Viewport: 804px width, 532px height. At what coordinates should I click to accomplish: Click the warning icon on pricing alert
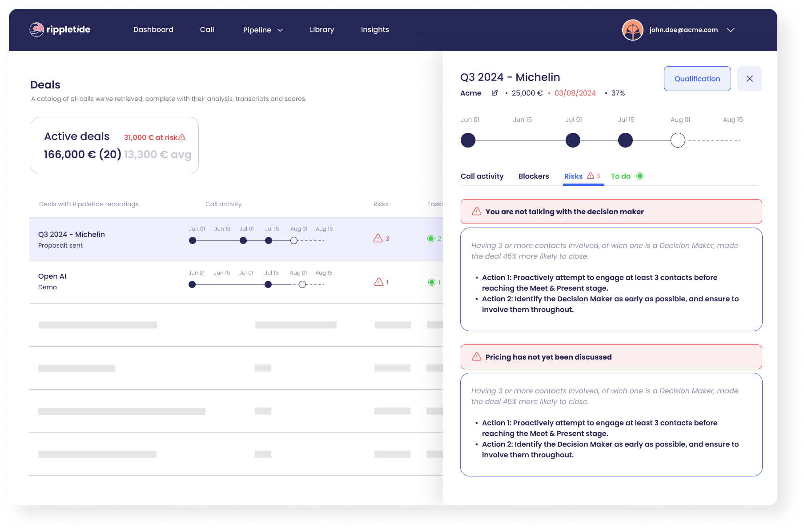click(x=477, y=356)
